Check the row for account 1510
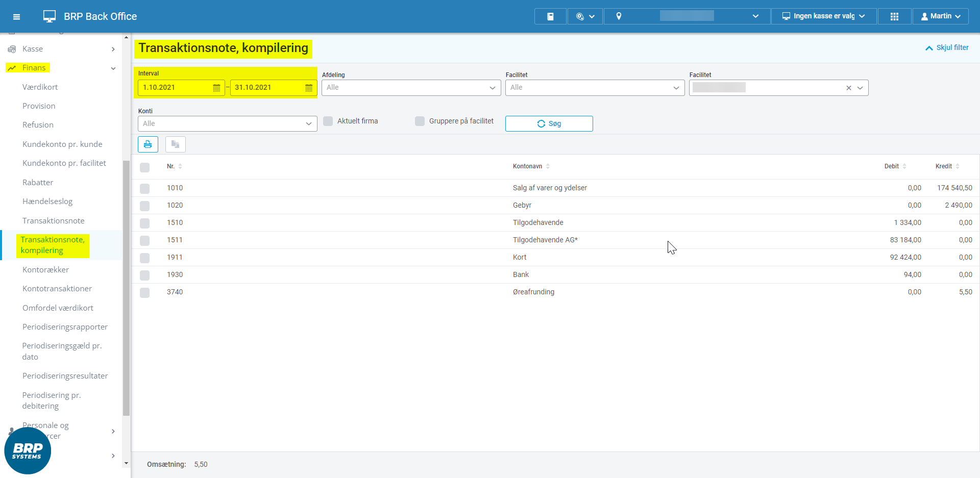Viewport: 980px width, 478px height. pyautogui.click(x=145, y=223)
